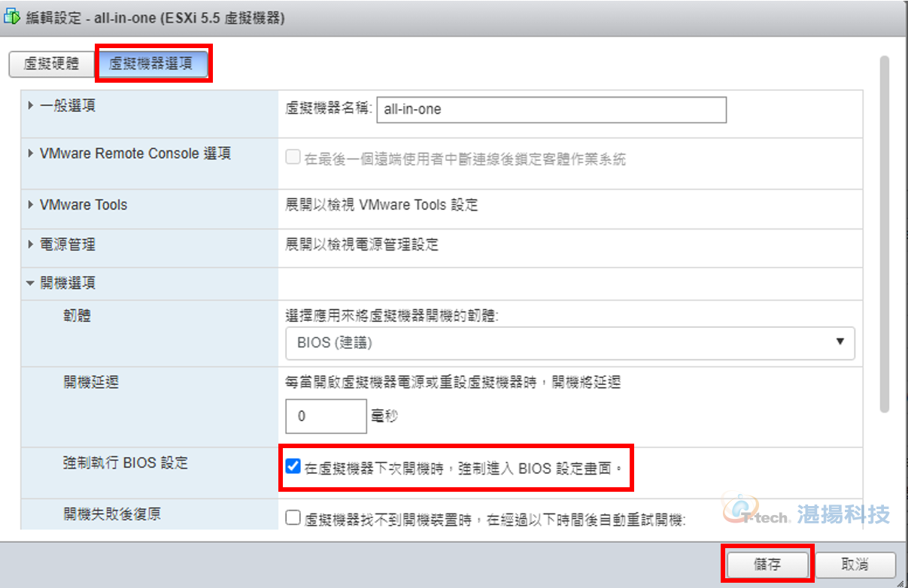This screenshot has width=908, height=588.
Task: Click the 取消 button
Action: (x=855, y=565)
